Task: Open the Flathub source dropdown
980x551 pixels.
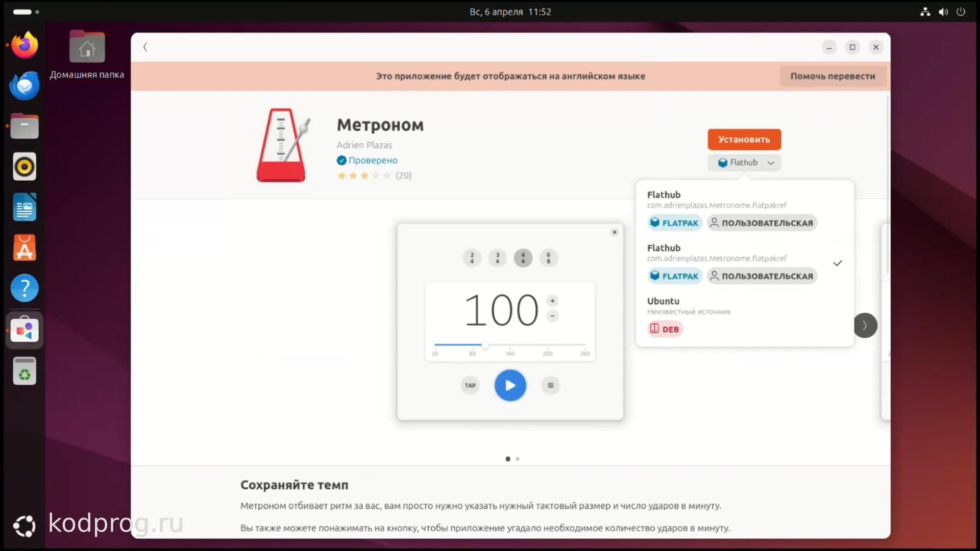Action: point(744,163)
